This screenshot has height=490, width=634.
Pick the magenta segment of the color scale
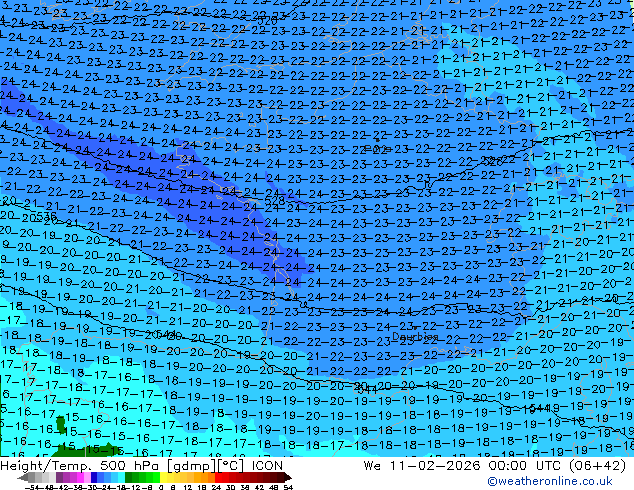point(80,477)
